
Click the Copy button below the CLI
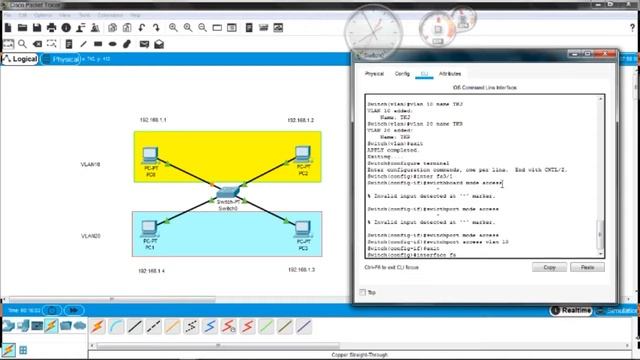[x=549, y=267]
